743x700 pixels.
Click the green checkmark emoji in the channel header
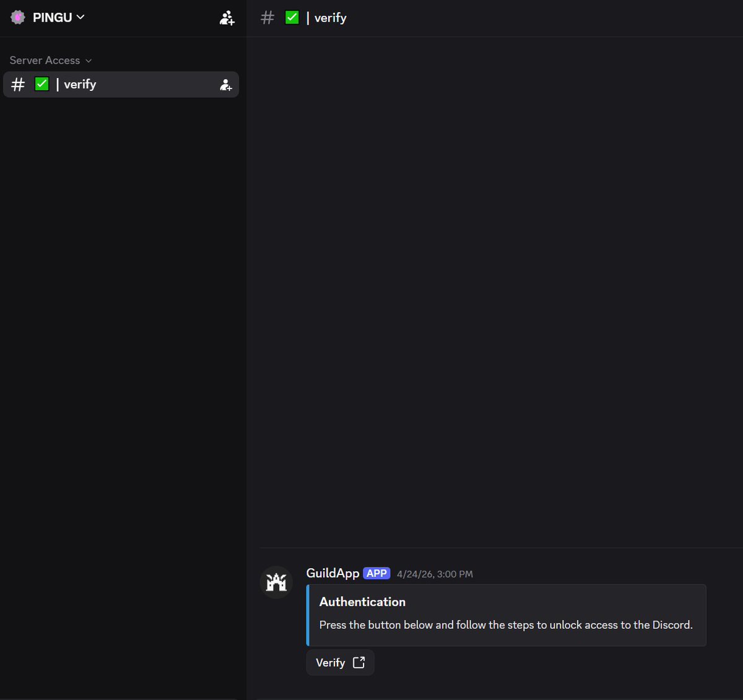coord(292,17)
